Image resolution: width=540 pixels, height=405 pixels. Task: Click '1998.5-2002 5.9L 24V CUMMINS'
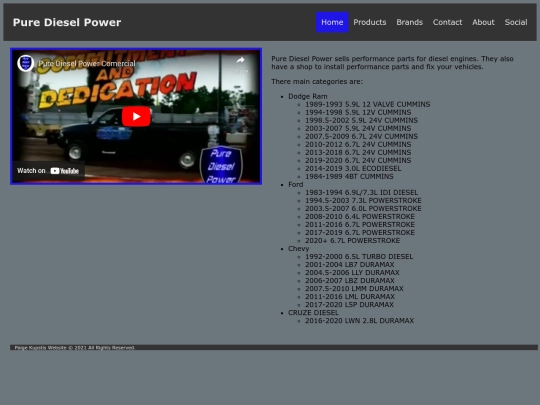pyautogui.click(x=361, y=120)
